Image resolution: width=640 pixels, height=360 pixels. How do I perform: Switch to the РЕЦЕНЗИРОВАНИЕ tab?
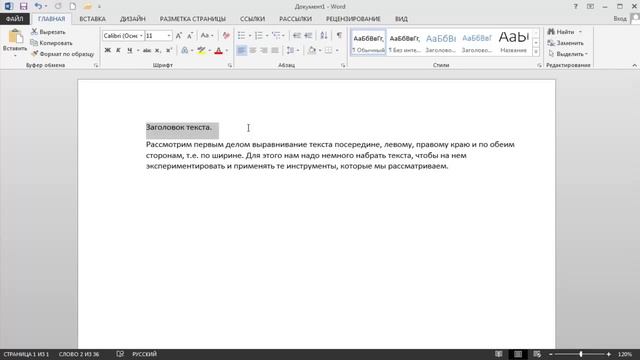353,19
